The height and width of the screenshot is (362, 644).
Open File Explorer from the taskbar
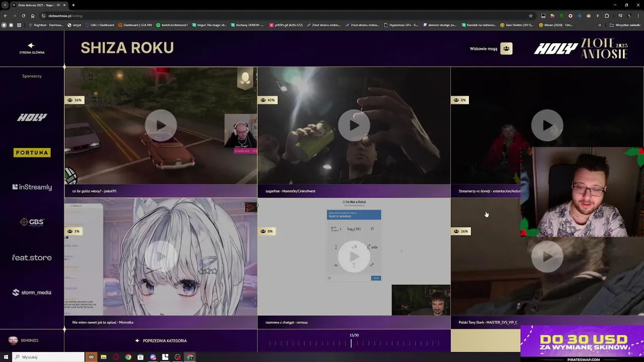pos(104,357)
